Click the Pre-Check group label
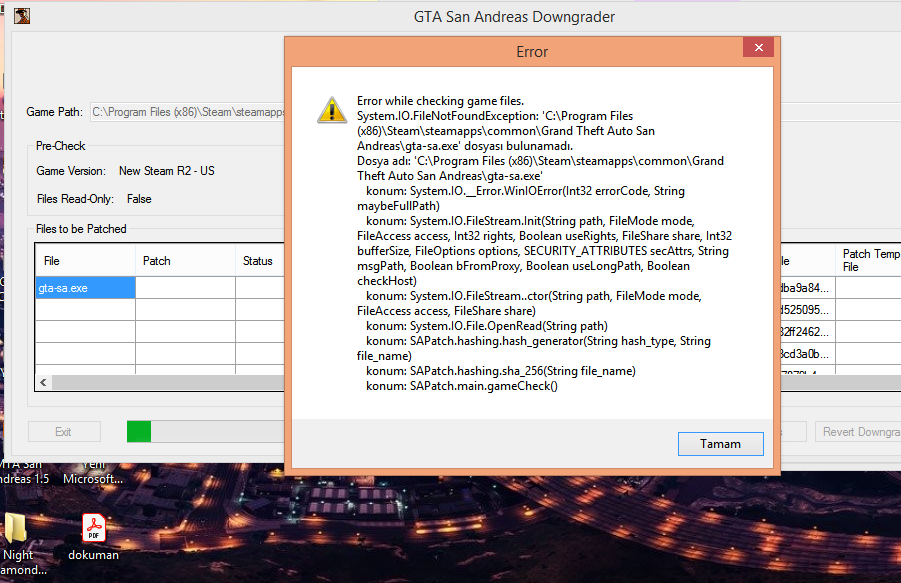Image resolution: width=901 pixels, height=583 pixels. pos(60,146)
